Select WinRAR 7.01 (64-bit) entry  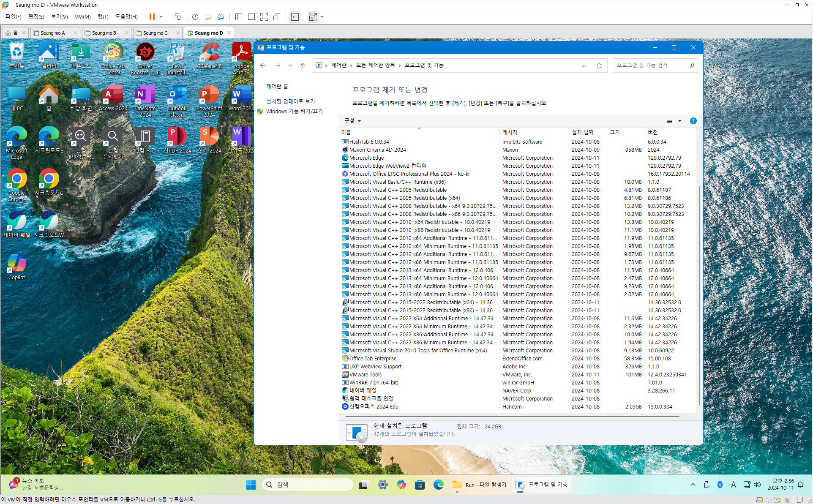pyautogui.click(x=374, y=383)
